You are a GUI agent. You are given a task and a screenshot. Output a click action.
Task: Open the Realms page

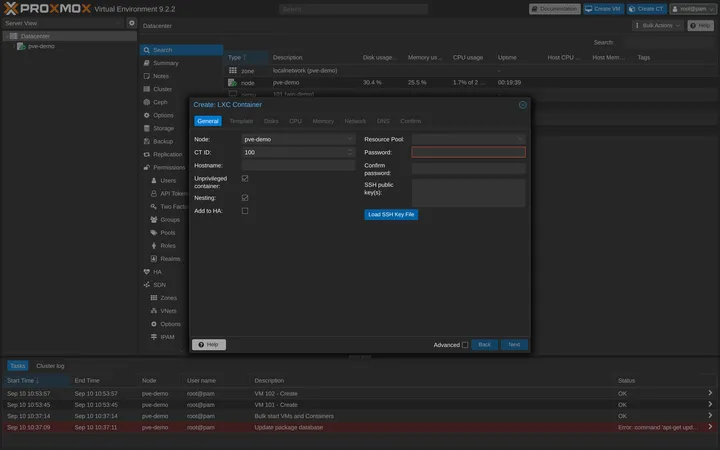click(170, 259)
